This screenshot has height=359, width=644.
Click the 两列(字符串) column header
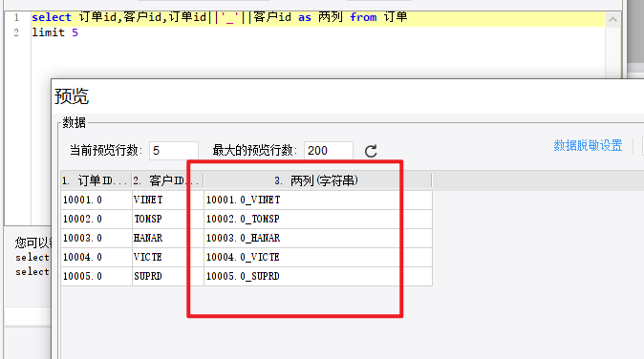(317, 180)
